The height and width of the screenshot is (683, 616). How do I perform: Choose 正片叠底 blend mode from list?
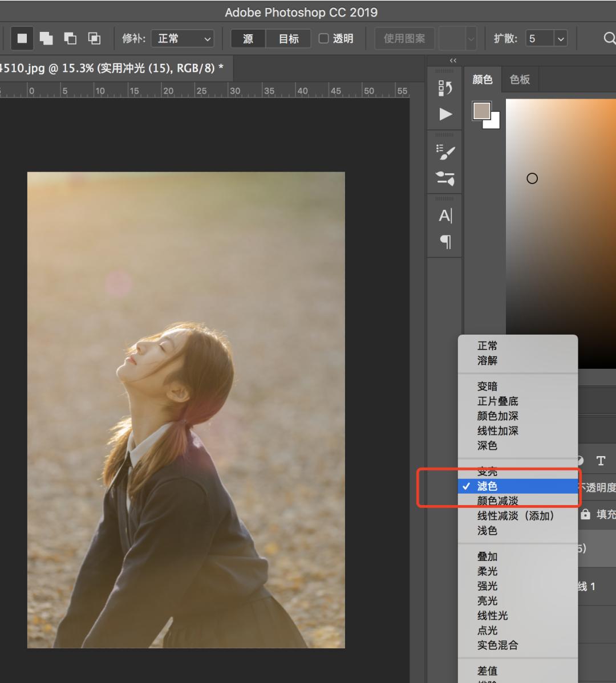coord(497,401)
